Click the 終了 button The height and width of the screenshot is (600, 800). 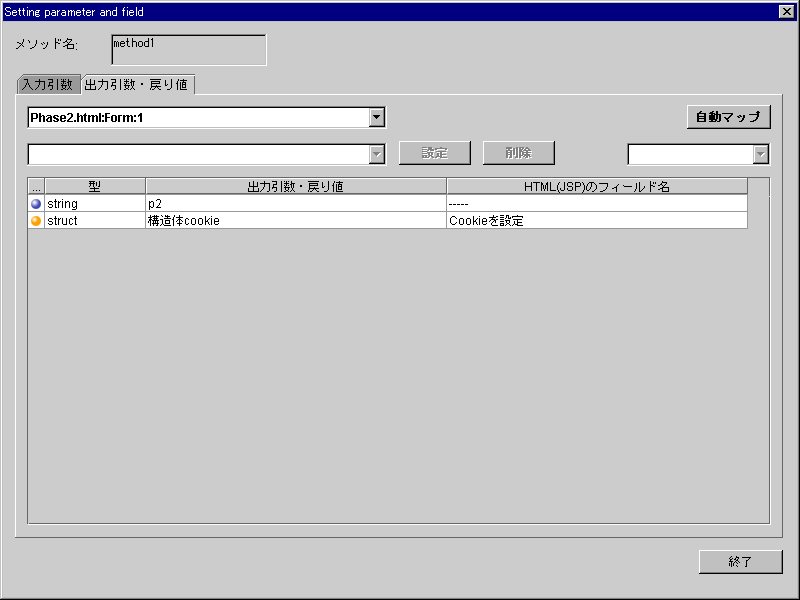[x=740, y=562]
